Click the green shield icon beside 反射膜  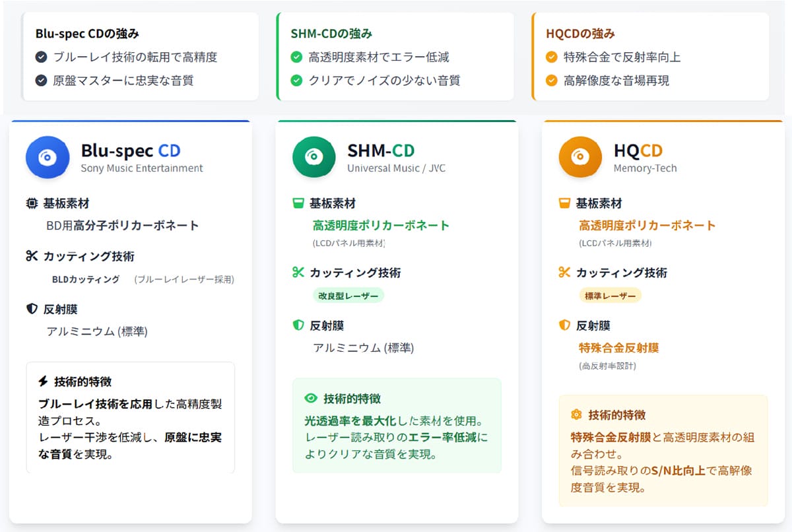click(x=298, y=325)
